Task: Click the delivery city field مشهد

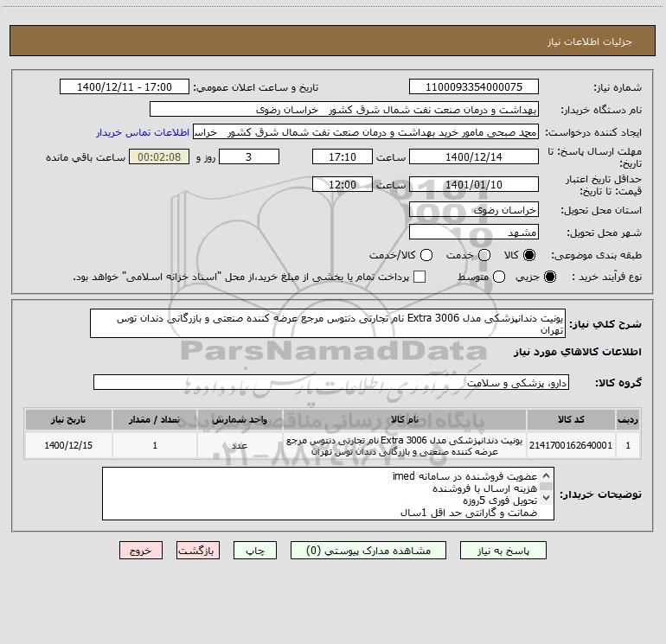Action: 474,232
